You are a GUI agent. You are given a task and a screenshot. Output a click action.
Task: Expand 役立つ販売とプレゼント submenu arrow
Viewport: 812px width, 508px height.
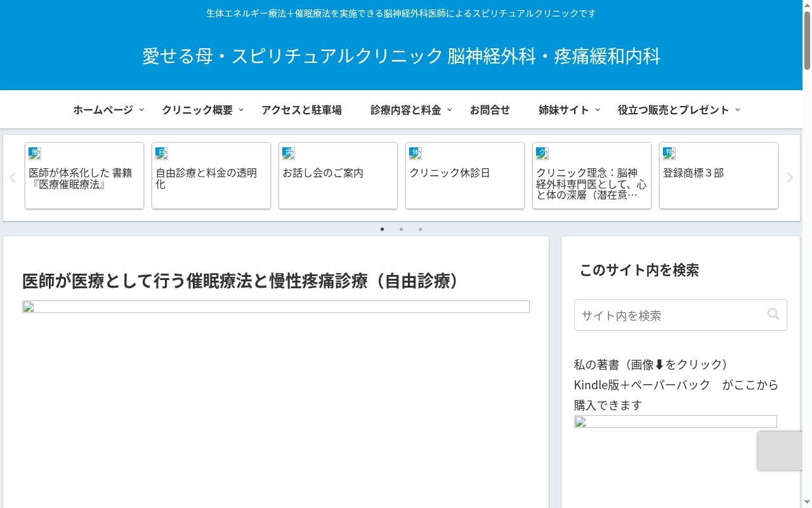[x=737, y=110]
